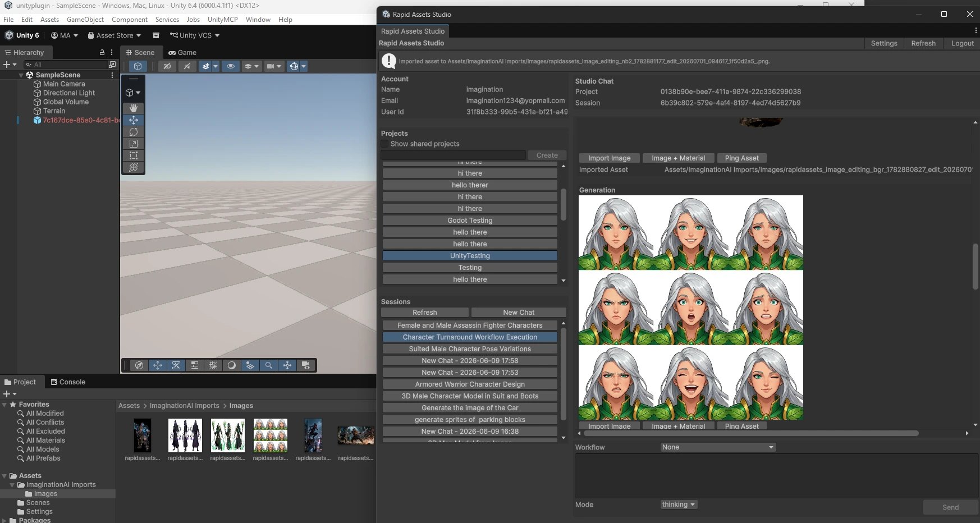The image size is (980, 523).
Task: Switch to the Console tab
Action: [x=68, y=382]
